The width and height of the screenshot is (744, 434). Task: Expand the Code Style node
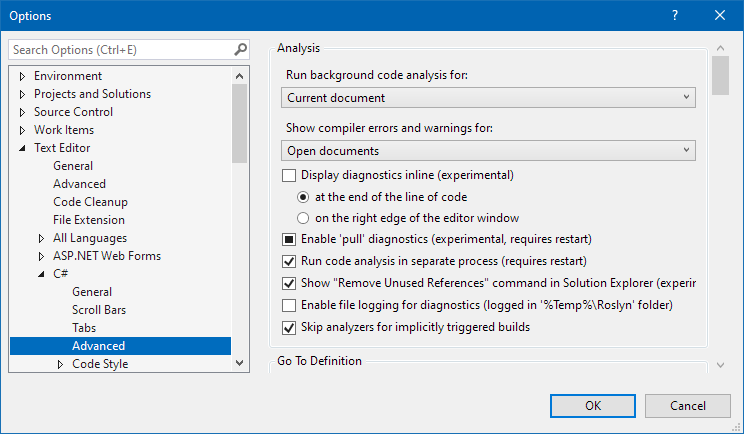click(x=60, y=364)
